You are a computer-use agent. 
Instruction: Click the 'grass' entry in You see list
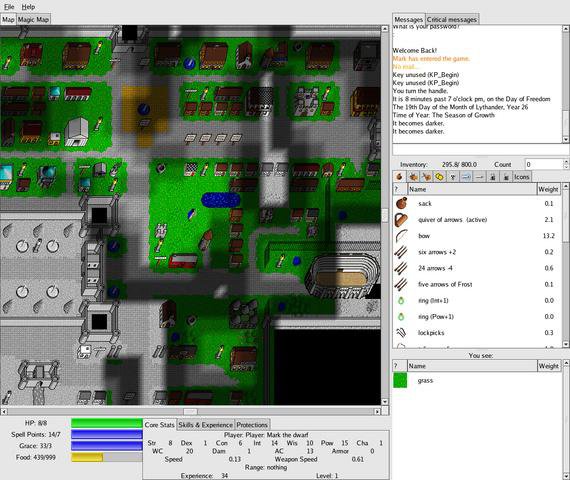pyautogui.click(x=425, y=381)
